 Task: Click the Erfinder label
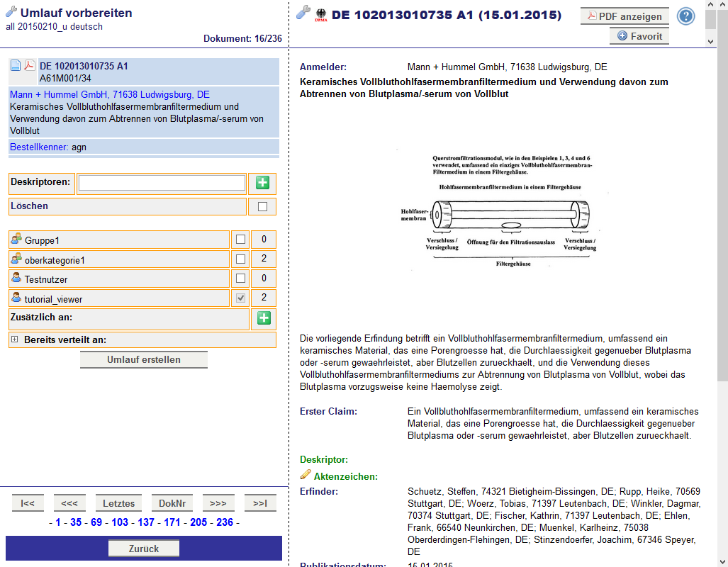point(319,491)
